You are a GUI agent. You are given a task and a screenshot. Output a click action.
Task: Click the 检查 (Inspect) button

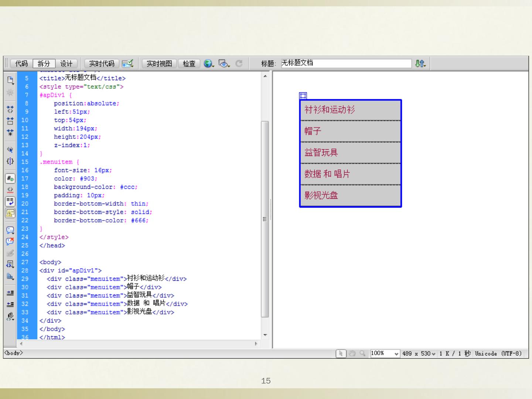click(189, 64)
